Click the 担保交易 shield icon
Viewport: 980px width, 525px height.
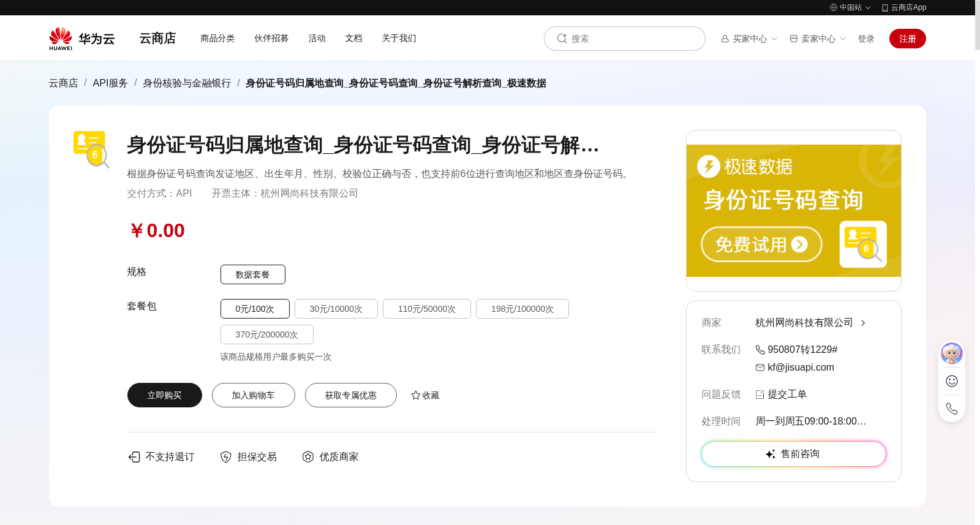[x=226, y=457]
